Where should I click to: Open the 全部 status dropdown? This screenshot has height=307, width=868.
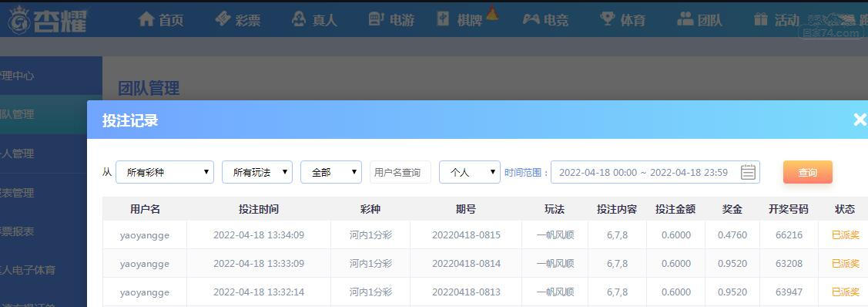[x=331, y=172]
